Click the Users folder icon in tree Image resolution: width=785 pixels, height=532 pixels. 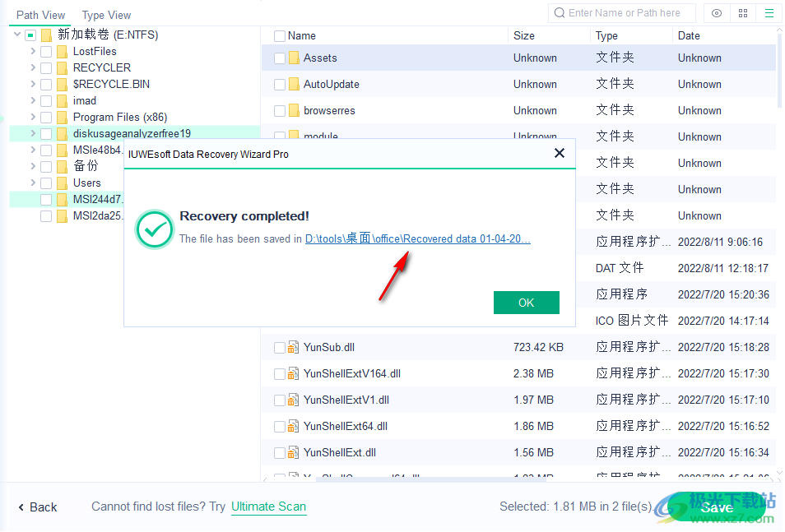point(62,183)
